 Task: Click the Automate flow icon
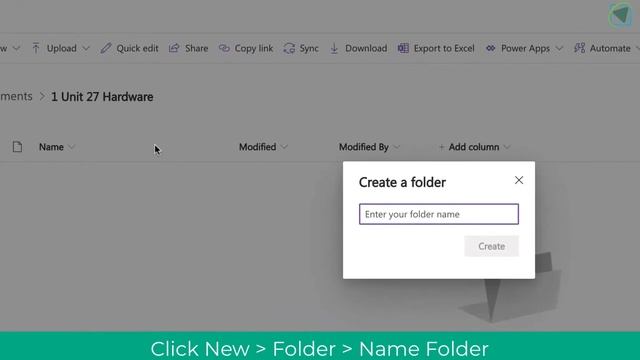tap(579, 48)
